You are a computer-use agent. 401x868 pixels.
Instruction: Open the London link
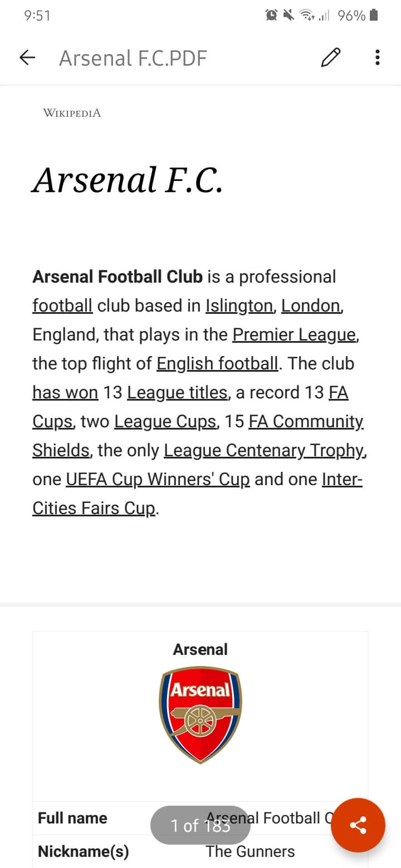pos(311,305)
